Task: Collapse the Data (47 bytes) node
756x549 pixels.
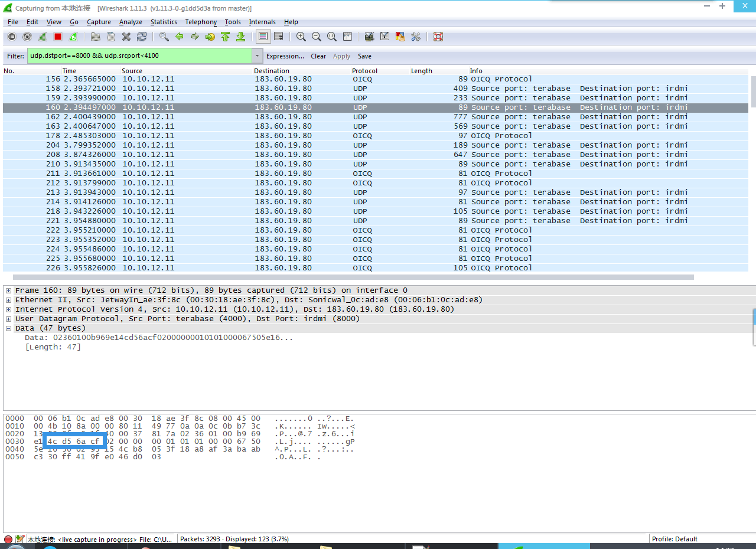Action: pyautogui.click(x=8, y=328)
